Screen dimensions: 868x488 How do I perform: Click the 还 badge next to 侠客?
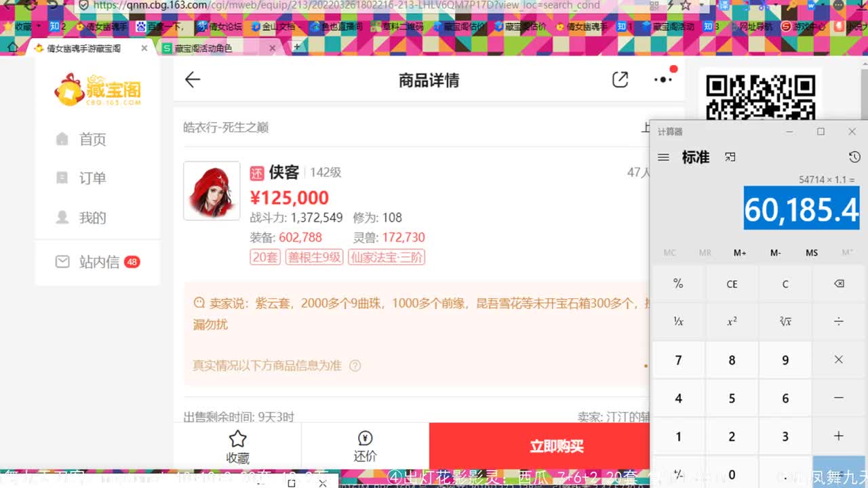coord(257,173)
